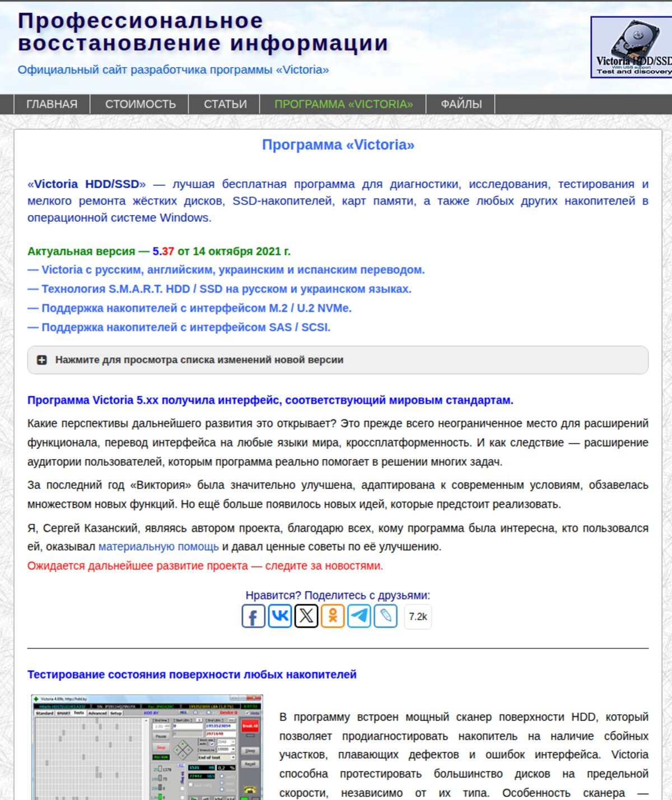Viewport: 672px width, 800px height.
Task: Click the «Актуальная версия — 5.37» line
Action: [x=159, y=251]
